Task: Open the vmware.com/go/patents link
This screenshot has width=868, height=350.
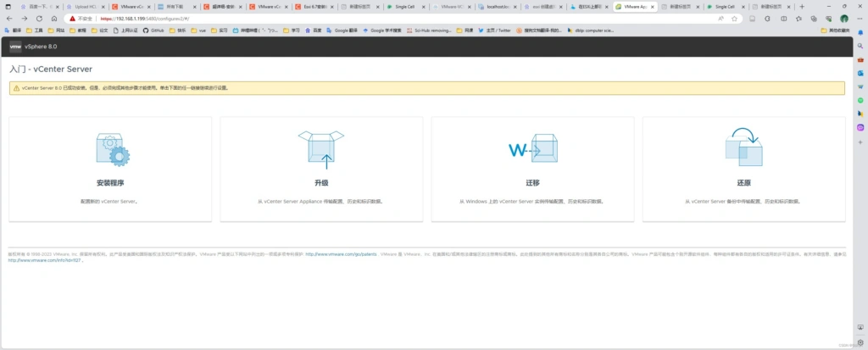Action: [x=342, y=253]
